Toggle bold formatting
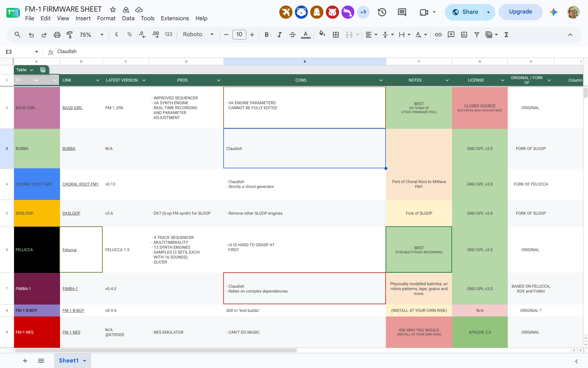588x368 pixels. (266, 35)
